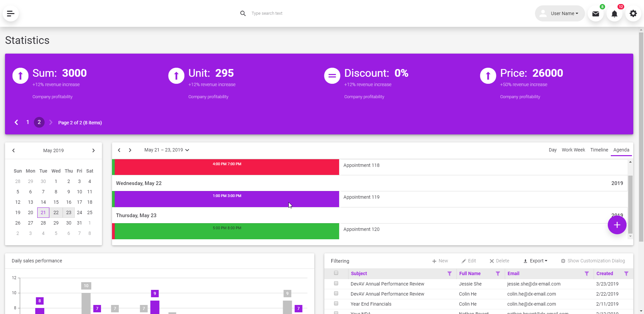The image size is (644, 314).
Task: Switch scheduler to Timeline view
Action: [x=599, y=150]
